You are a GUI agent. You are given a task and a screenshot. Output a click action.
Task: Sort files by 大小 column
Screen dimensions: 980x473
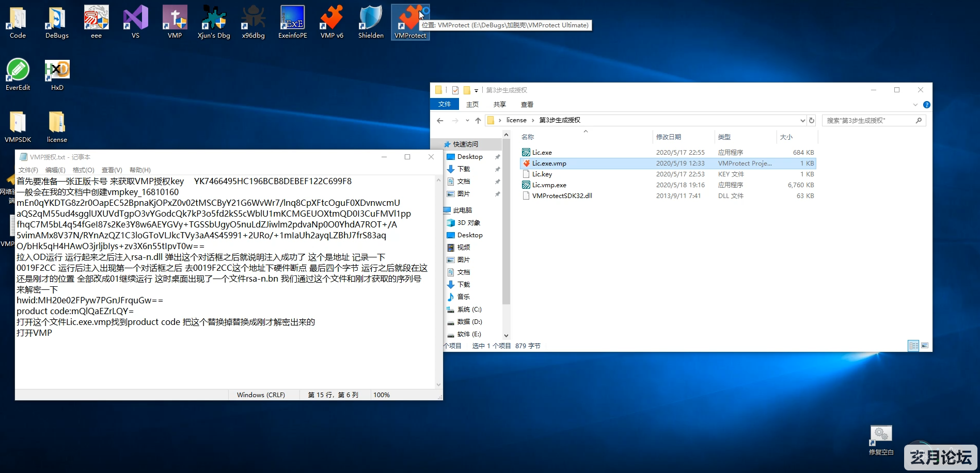(797, 137)
